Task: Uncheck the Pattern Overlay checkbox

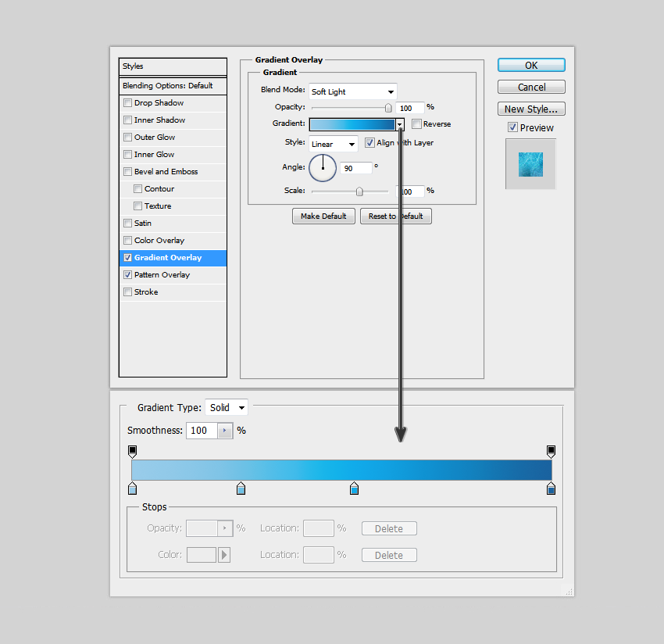Action: (x=127, y=274)
